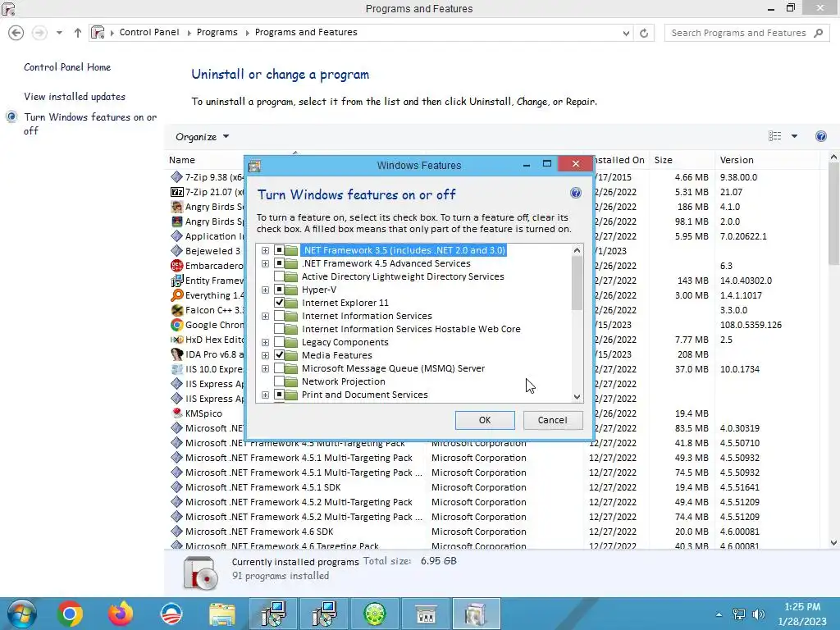Image resolution: width=840 pixels, height=630 pixels.
Task: Open Control Panel Home link
Action: [x=67, y=67]
